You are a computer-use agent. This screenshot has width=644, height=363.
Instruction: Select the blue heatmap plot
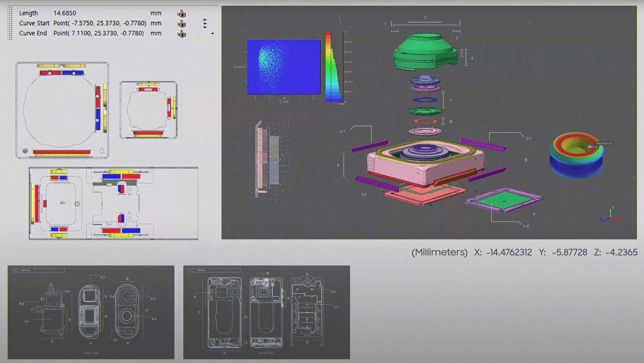[284, 67]
